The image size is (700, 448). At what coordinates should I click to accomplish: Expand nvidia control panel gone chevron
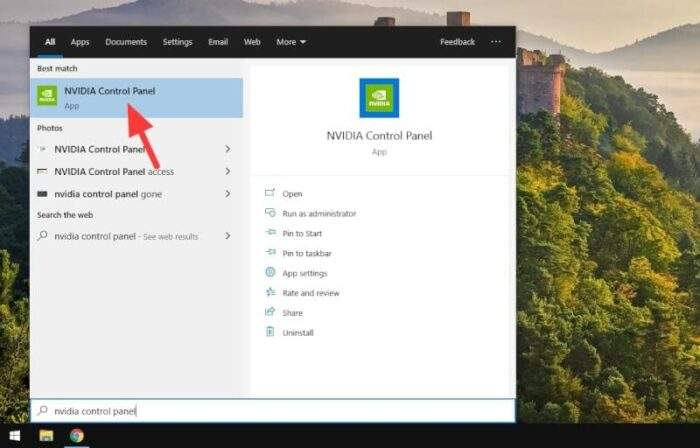click(x=228, y=194)
